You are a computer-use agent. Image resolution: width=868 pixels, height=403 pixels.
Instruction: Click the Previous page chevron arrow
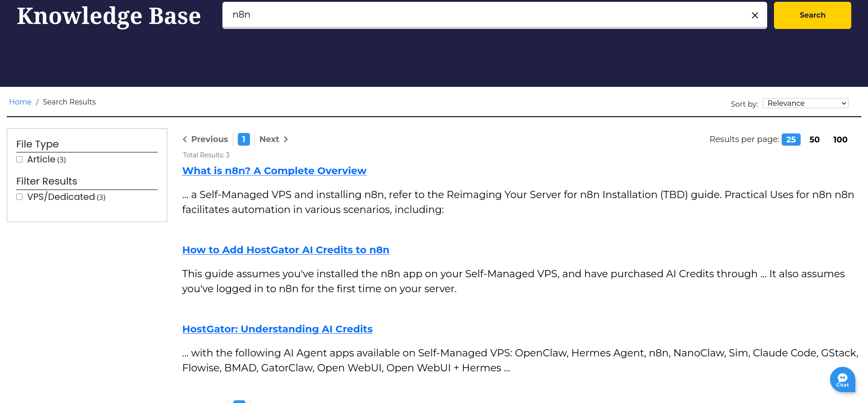185,139
